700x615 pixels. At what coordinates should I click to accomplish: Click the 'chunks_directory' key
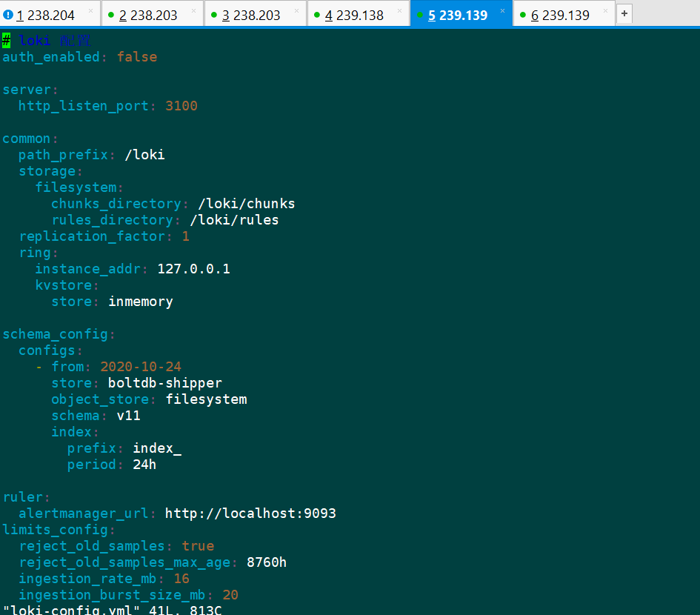coord(116,204)
